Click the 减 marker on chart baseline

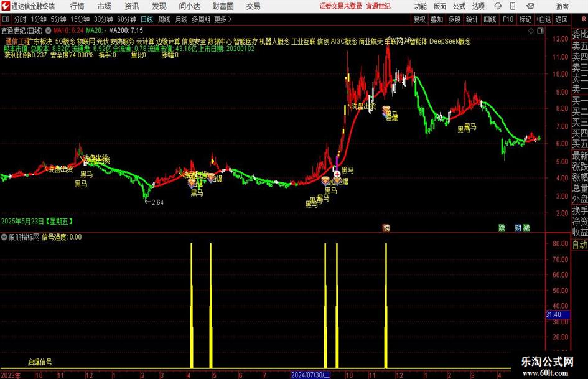(526, 227)
